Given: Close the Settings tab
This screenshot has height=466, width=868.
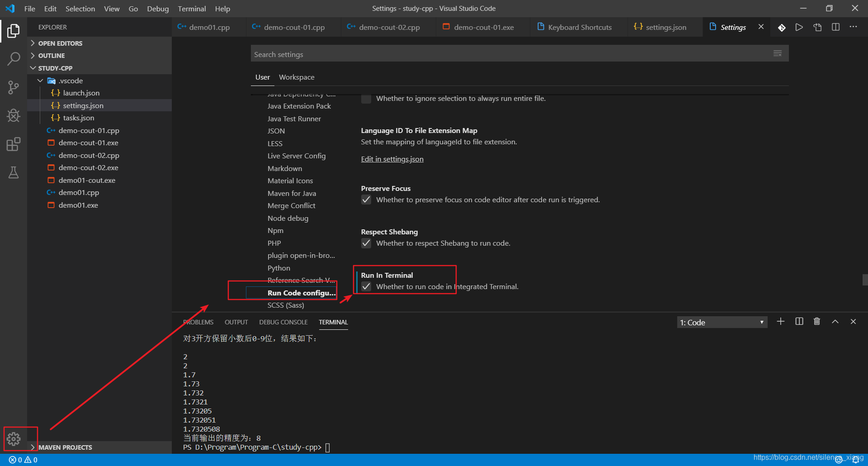Looking at the screenshot, I should point(761,27).
